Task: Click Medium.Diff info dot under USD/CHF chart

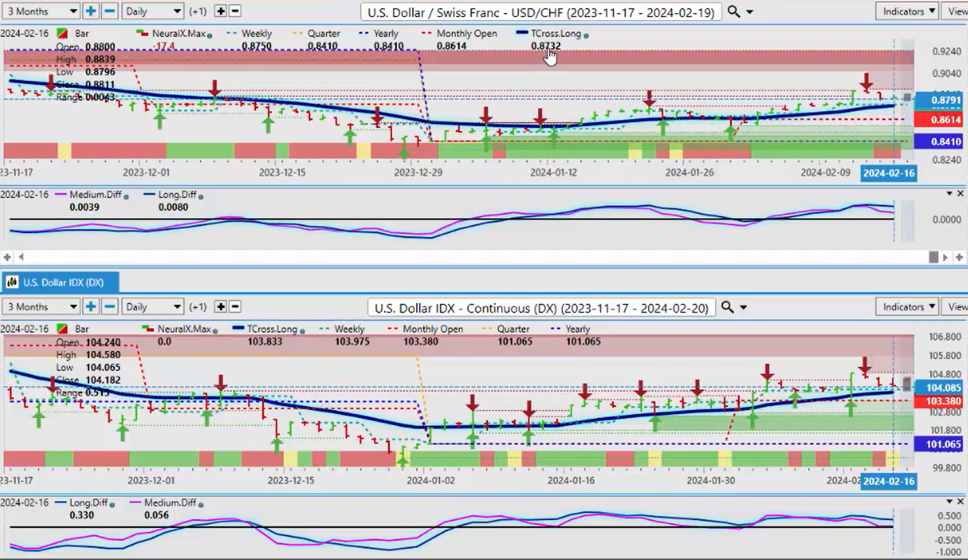Action: [x=126, y=197]
